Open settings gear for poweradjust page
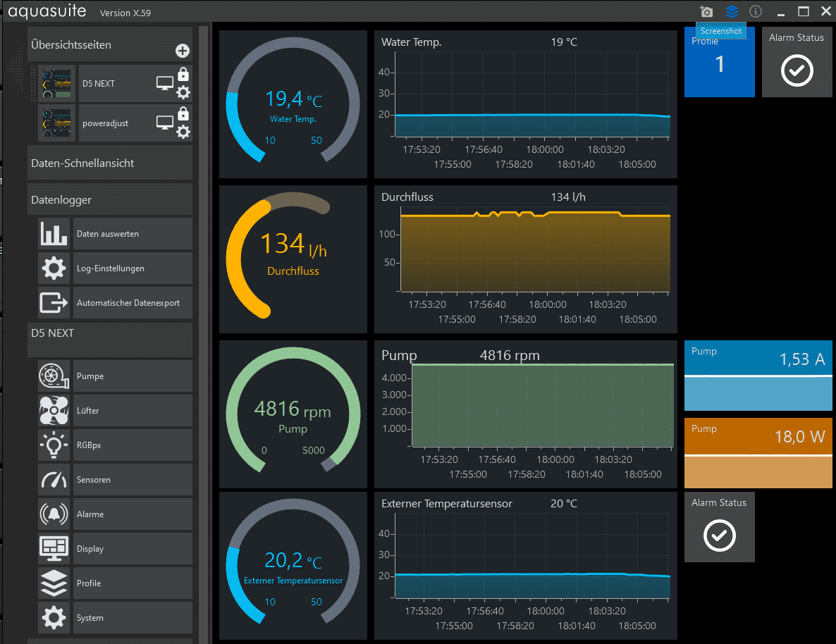 pyautogui.click(x=183, y=132)
